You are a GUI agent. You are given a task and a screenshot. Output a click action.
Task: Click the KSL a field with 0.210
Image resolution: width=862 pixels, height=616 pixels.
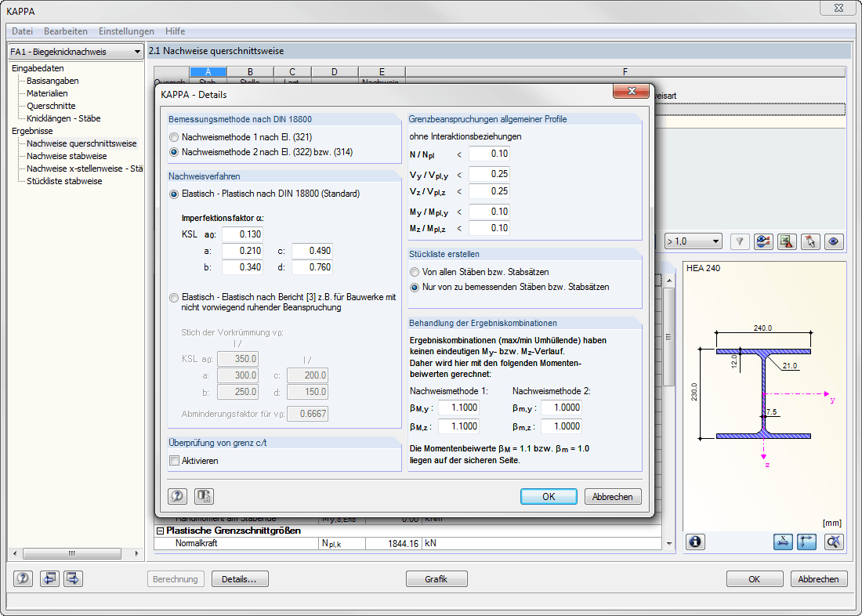tap(242, 251)
